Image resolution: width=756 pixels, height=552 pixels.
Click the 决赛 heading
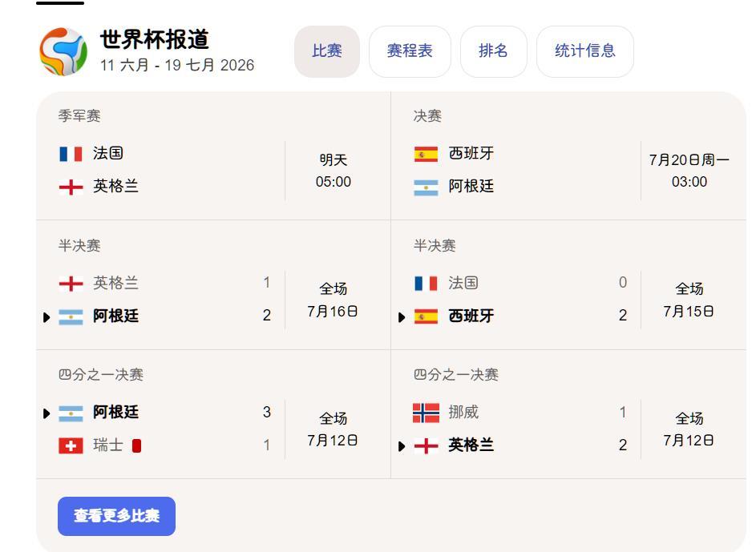point(427,116)
